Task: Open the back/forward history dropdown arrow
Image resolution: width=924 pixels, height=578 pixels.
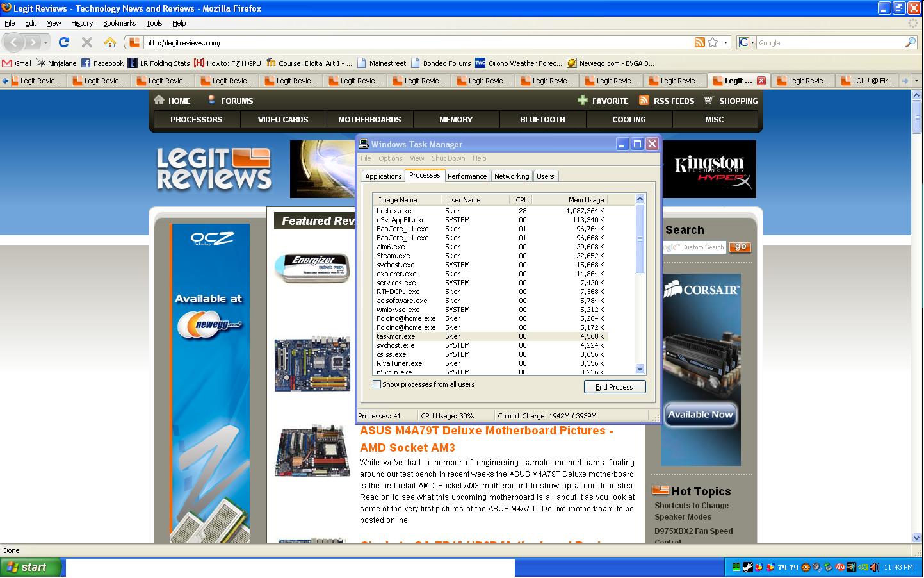Action: coord(45,42)
